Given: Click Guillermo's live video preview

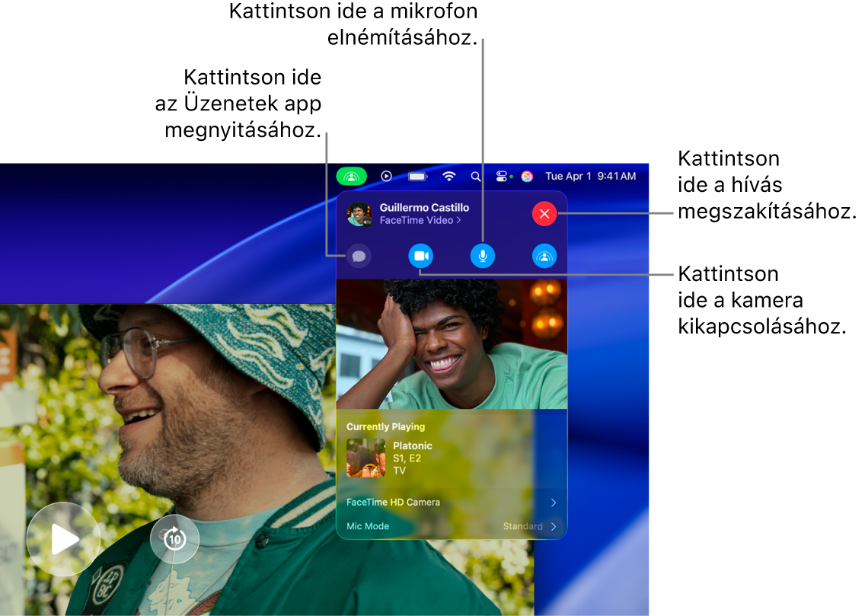Looking at the screenshot, I should click(452, 344).
